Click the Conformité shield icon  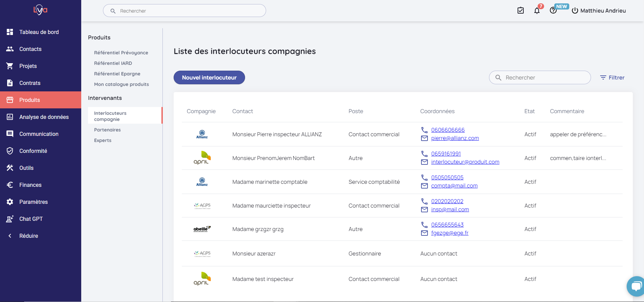(10, 151)
